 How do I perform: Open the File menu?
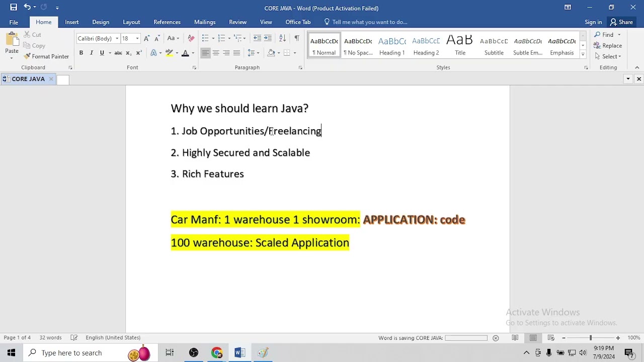click(x=14, y=22)
